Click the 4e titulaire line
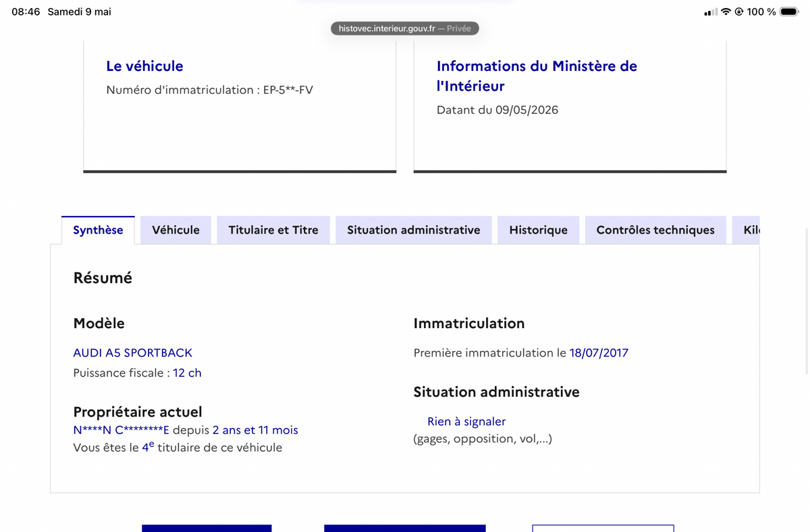Viewport: 810px width, 532px height. click(178, 447)
